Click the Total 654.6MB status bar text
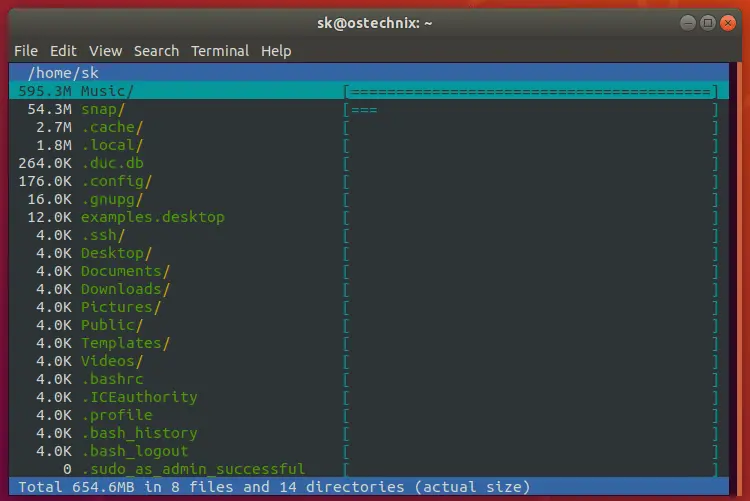Viewport: 750px width, 501px height. pos(275,487)
